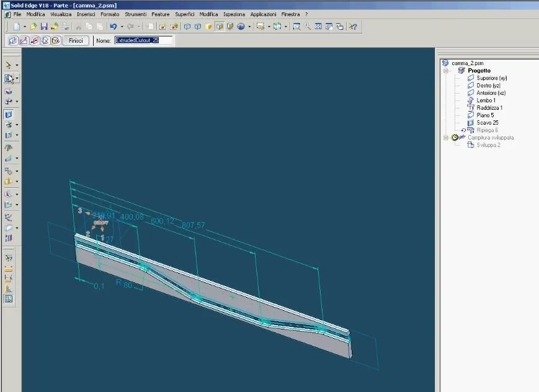This screenshot has width=539, height=392.
Task: Open the Strumenti menu
Action: pyautogui.click(x=135, y=14)
